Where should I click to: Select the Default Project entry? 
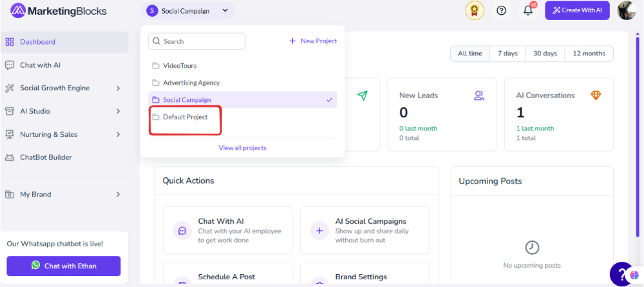click(243, 117)
